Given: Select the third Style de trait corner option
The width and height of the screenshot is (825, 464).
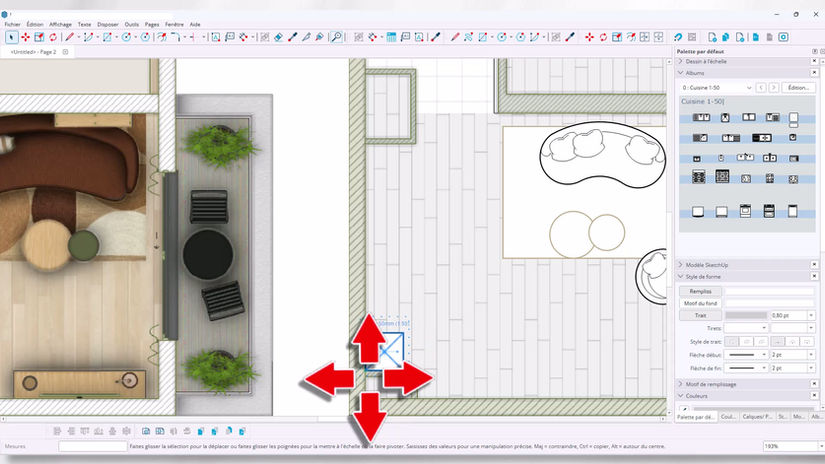Looking at the screenshot, I should click(x=761, y=341).
